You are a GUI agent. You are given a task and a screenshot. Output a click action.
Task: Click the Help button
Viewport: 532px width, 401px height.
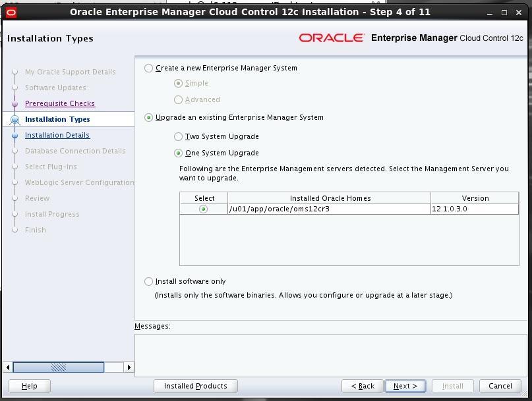coord(30,386)
